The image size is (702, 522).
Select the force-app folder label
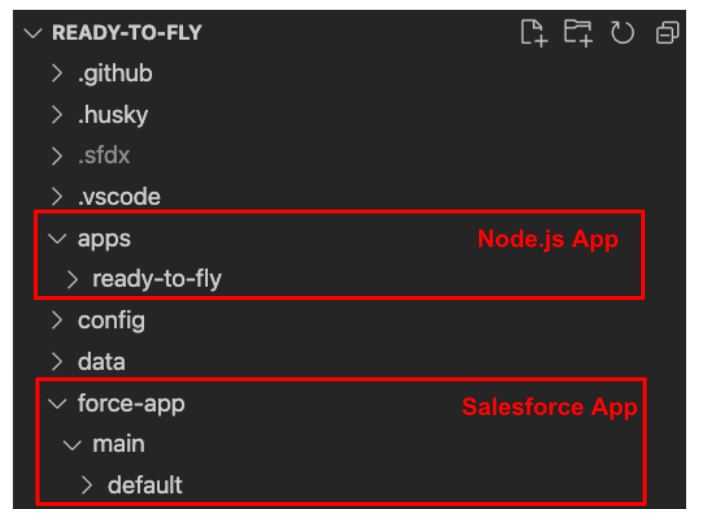131,404
